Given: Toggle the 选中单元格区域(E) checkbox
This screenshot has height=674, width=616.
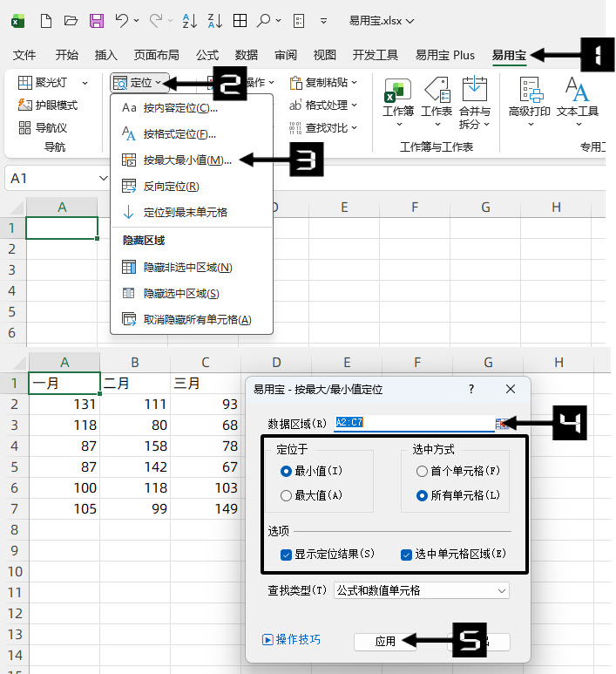Looking at the screenshot, I should (406, 555).
